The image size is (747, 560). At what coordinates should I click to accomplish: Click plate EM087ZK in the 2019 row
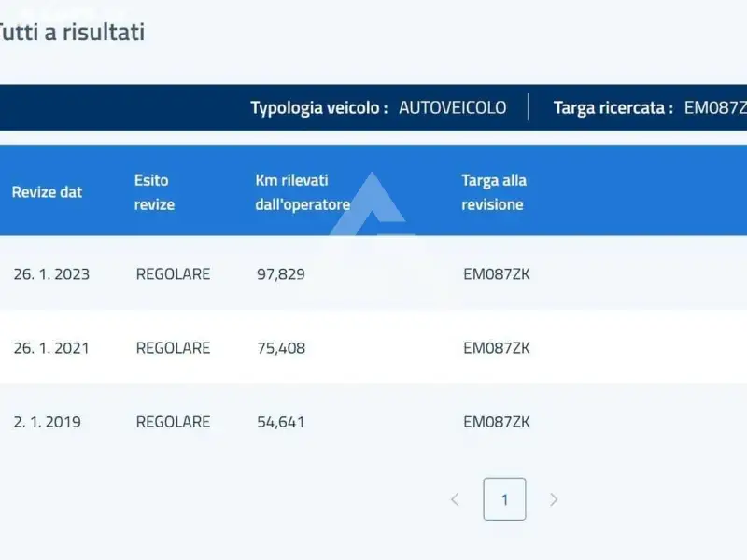tap(497, 422)
